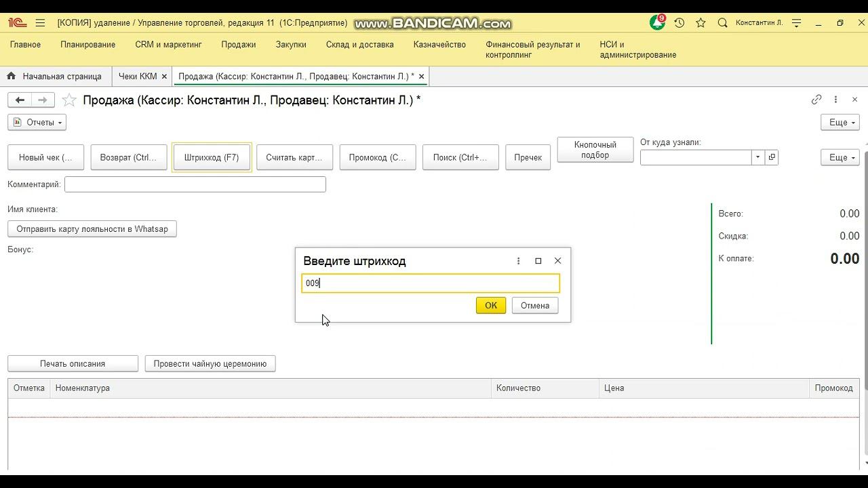868x488 pixels.
Task: Open selected item icon next to От куда узнали
Action: [771, 157]
